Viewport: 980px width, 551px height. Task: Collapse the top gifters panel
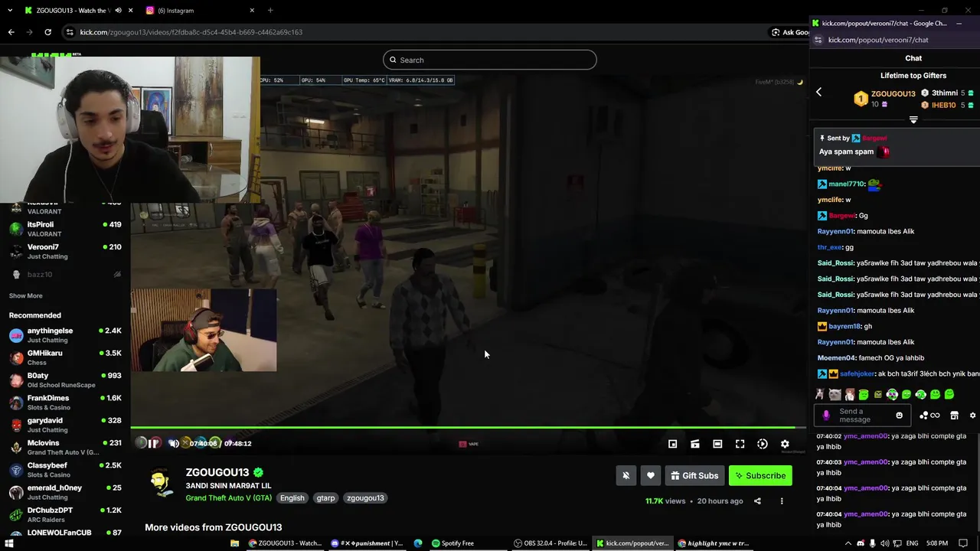pyautogui.click(x=913, y=120)
